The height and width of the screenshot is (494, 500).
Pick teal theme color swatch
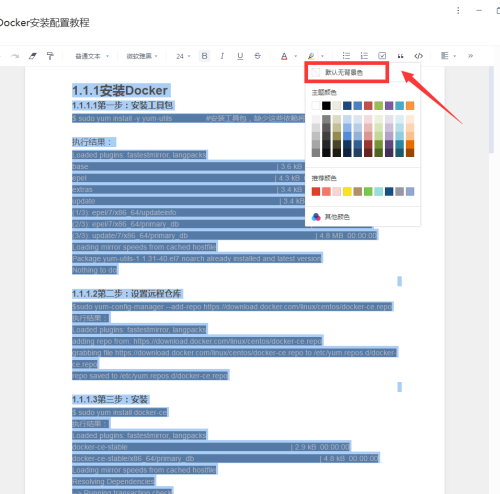point(399,106)
